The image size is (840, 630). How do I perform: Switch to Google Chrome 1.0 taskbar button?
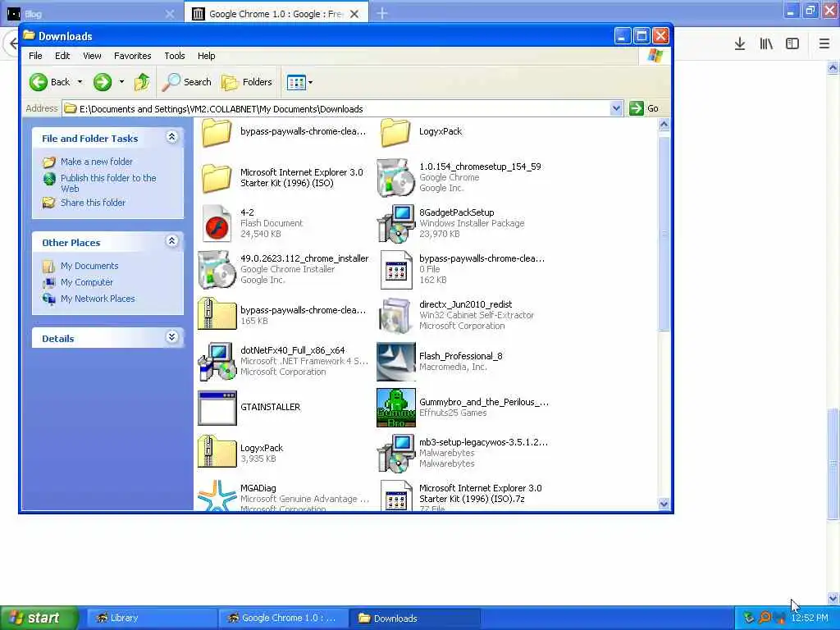coord(283,619)
